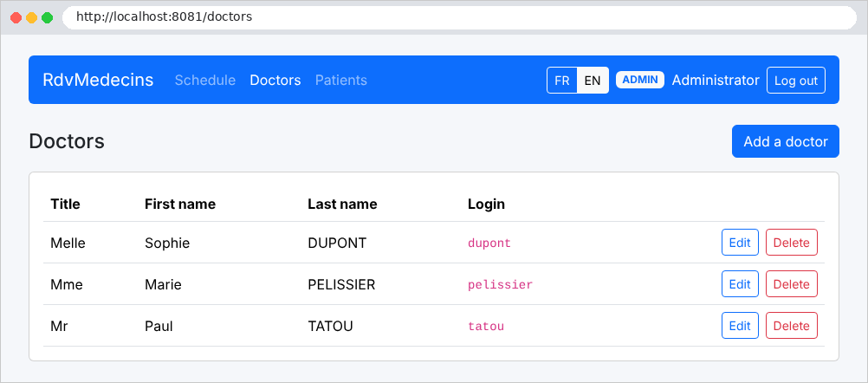Select the Marie first name cell
Viewport: 868px width, 383px height.
tap(163, 284)
